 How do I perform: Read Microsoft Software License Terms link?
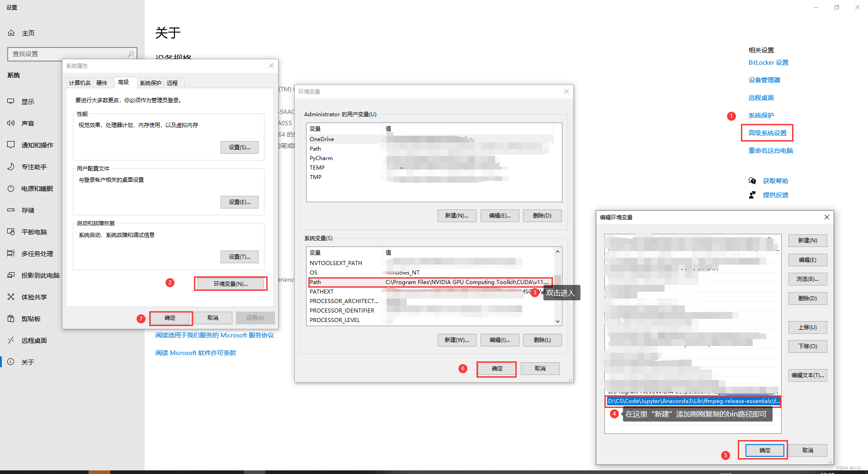pyautogui.click(x=196, y=353)
